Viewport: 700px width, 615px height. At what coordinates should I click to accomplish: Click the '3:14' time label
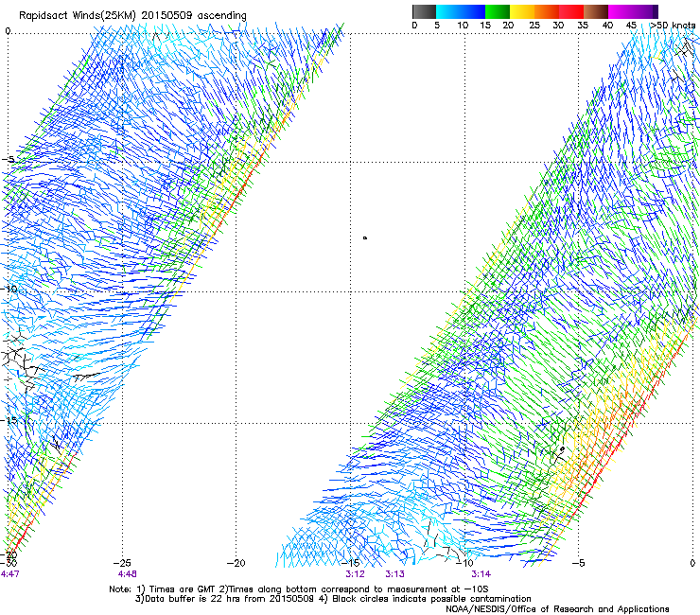tap(481, 574)
